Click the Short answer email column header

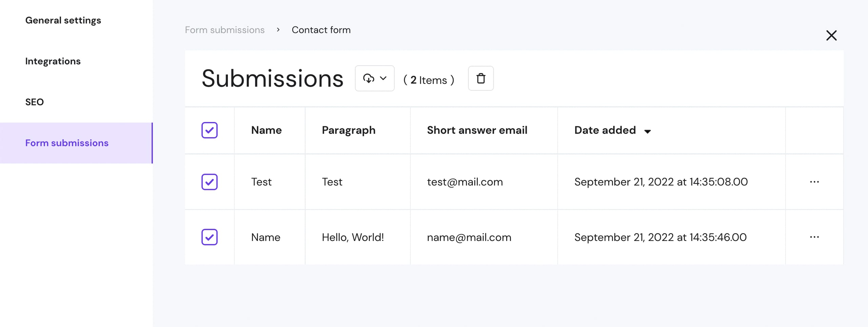coord(477,130)
